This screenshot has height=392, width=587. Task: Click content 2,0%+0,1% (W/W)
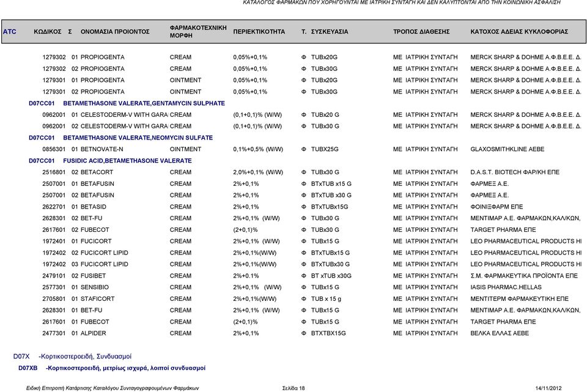coord(258,172)
